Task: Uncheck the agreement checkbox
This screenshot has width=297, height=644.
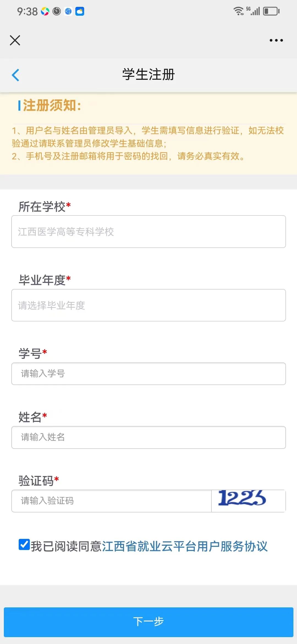Action: pyautogui.click(x=24, y=545)
